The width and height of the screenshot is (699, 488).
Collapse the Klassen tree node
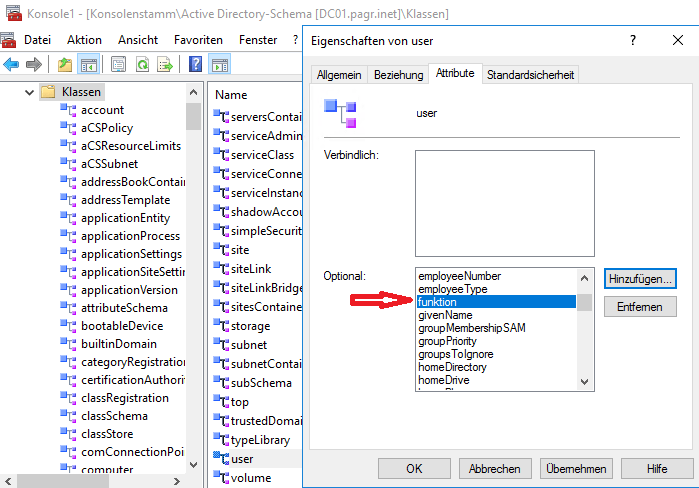point(29,92)
